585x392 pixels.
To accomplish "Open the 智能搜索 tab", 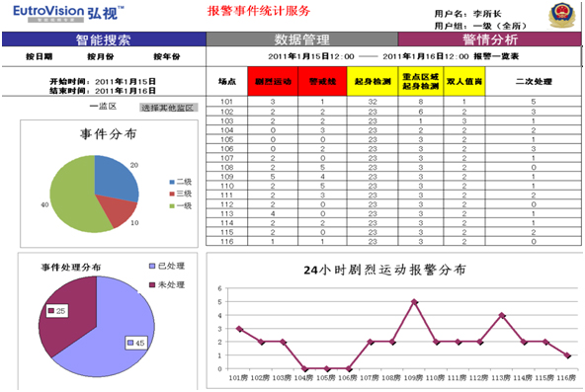I will (104, 39).
